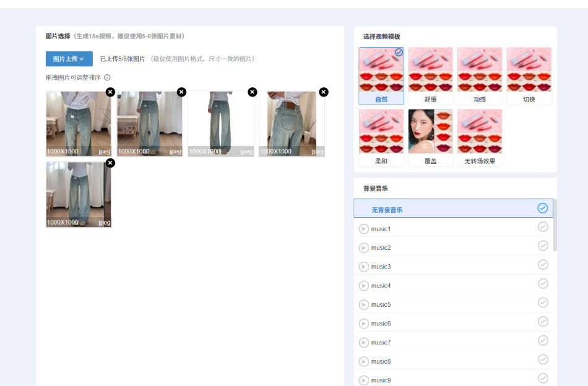Play preview of music7

(363, 342)
